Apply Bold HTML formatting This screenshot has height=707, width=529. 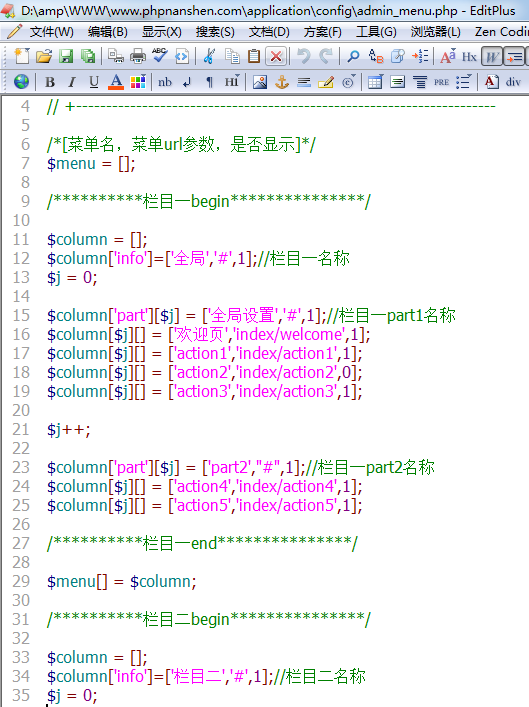coord(50,82)
